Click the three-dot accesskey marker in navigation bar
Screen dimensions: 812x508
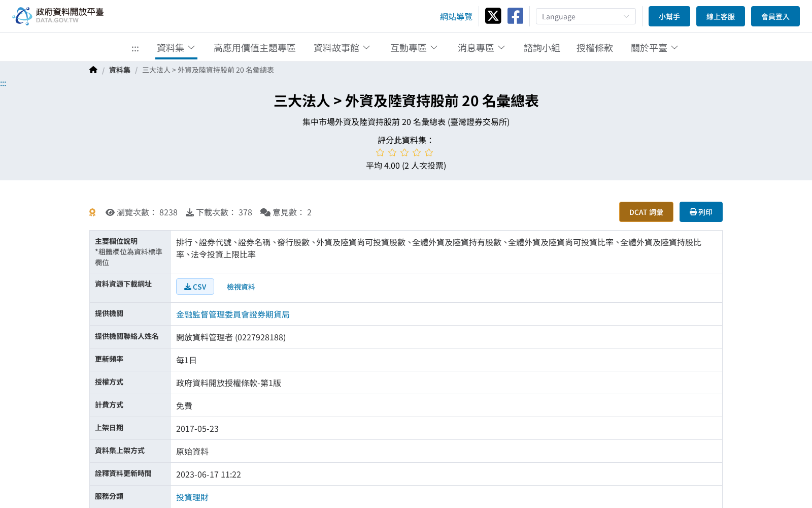pyautogui.click(x=135, y=48)
